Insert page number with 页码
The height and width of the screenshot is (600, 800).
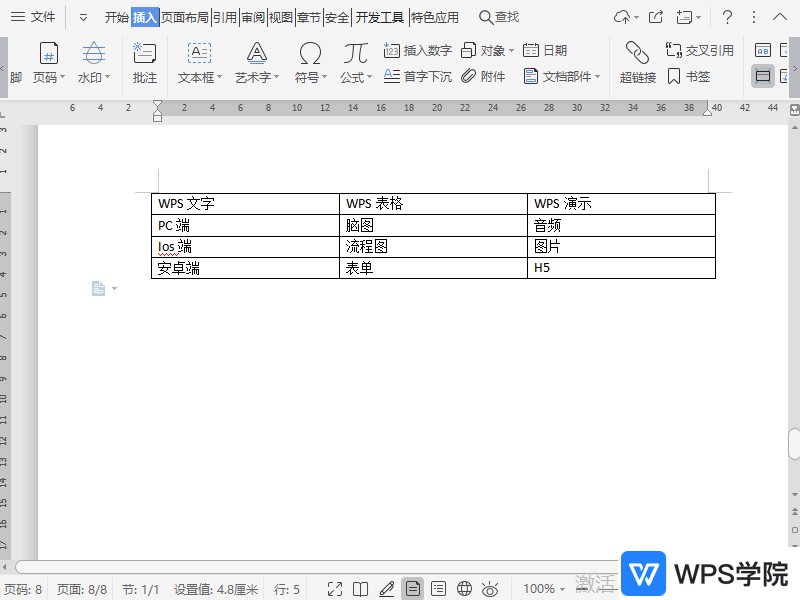(48, 63)
